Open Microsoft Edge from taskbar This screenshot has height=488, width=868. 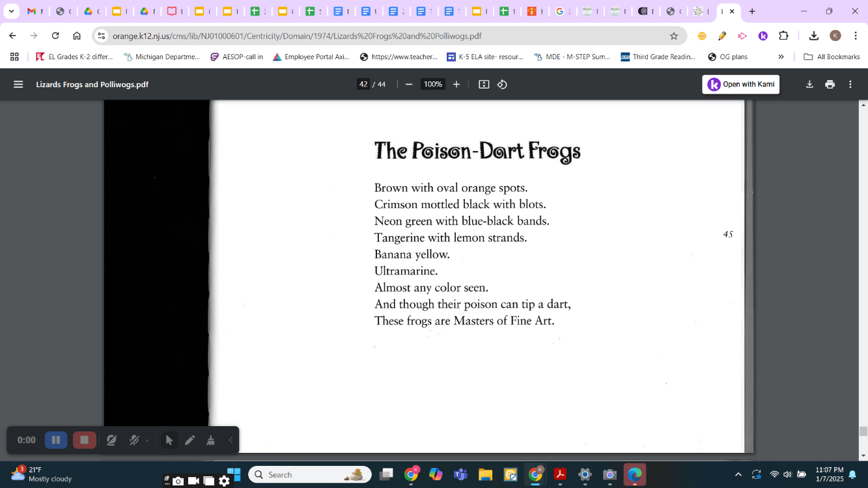point(634,475)
